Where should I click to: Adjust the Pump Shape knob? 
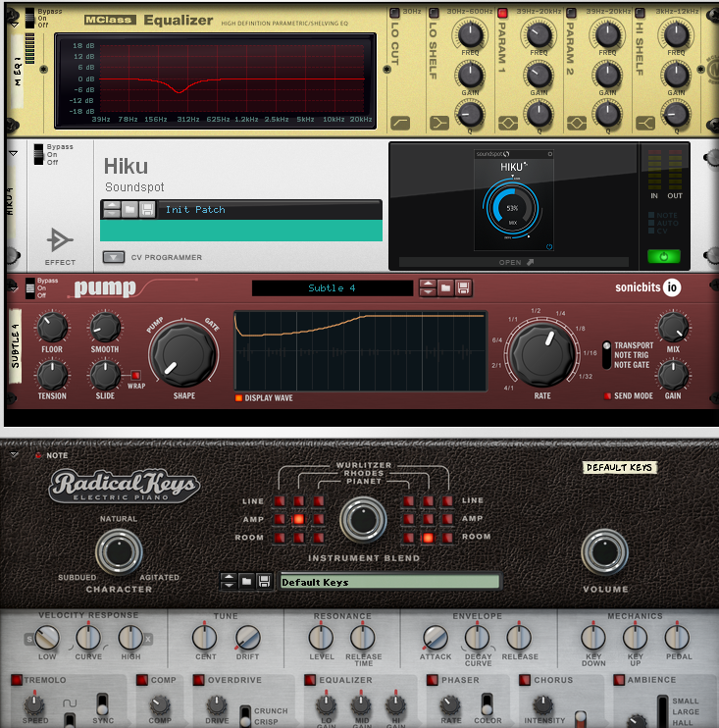coord(183,355)
